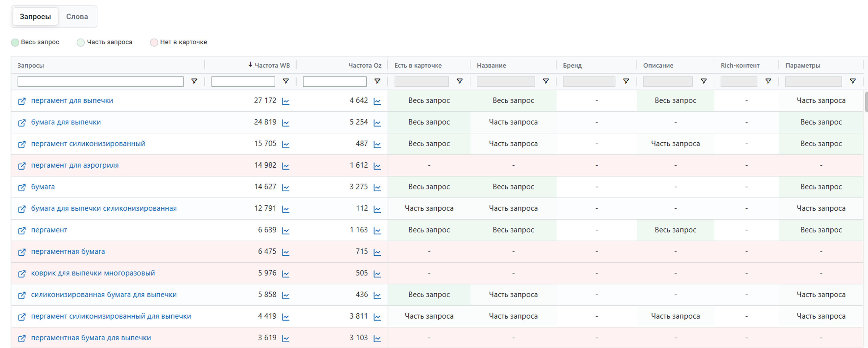Viewport: 868px width, 348px height.
Task: Switch to the Слова tab
Action: click(x=77, y=16)
